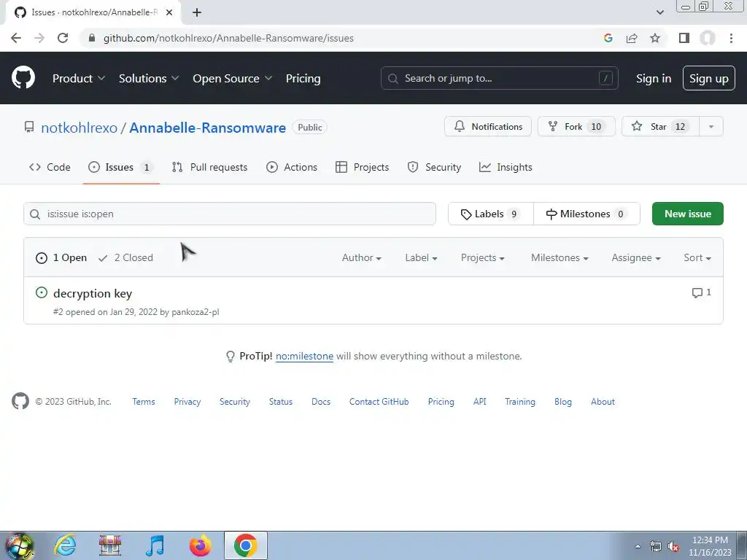Click the green New issue button
The height and width of the screenshot is (560, 747).
[687, 214]
